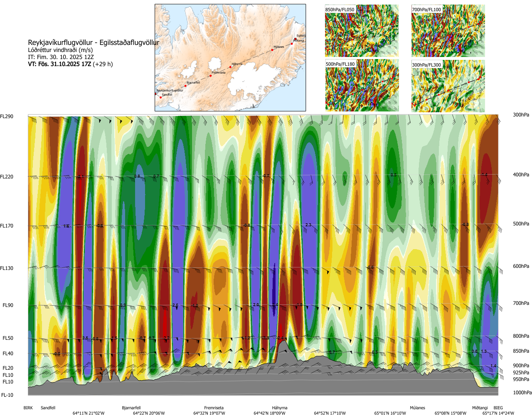Viewport: 532px width, 418px height.
Task: Click the Múlanes waypoint dot on the map
Action: coord(272,50)
